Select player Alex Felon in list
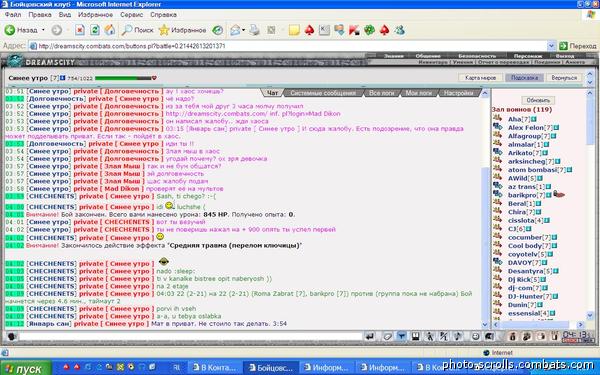The image size is (600, 375). 526,127
